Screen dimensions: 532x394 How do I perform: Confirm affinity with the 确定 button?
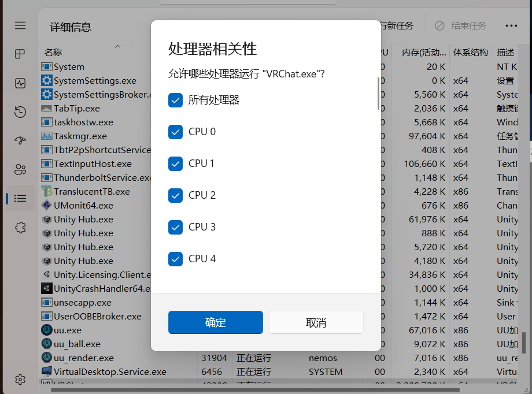pyautogui.click(x=215, y=322)
